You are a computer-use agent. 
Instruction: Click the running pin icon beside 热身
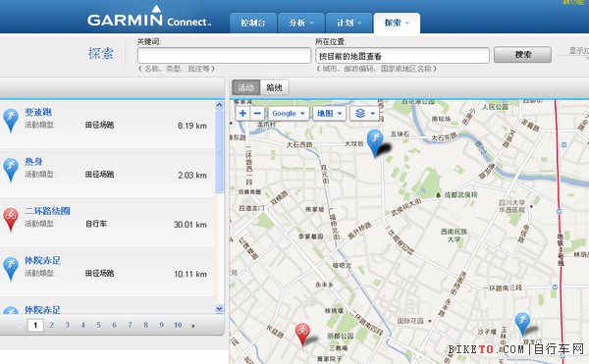11,170
